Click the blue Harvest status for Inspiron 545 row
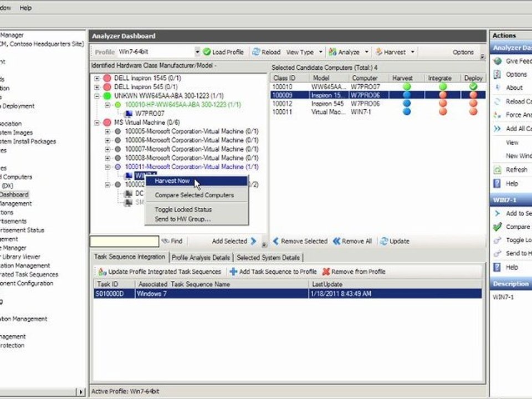The width and height of the screenshot is (532, 399). tap(406, 103)
